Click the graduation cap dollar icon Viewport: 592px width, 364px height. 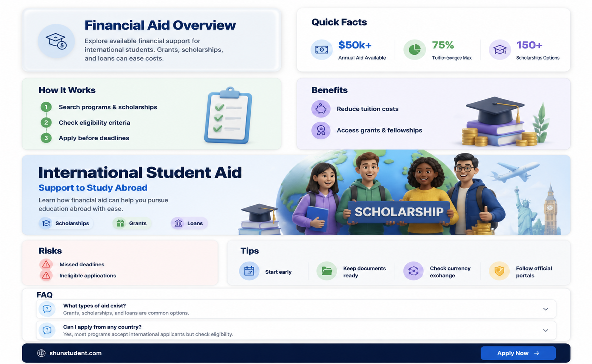(x=56, y=41)
